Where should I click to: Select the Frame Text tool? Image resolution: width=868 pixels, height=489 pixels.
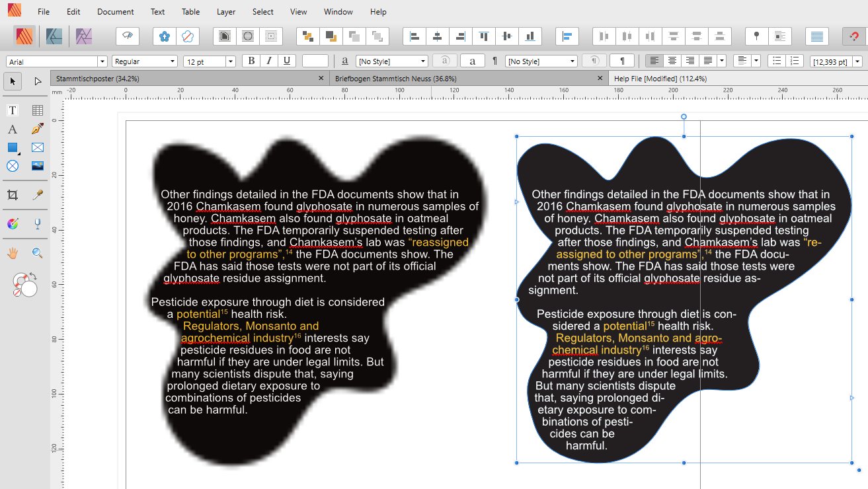[13, 110]
